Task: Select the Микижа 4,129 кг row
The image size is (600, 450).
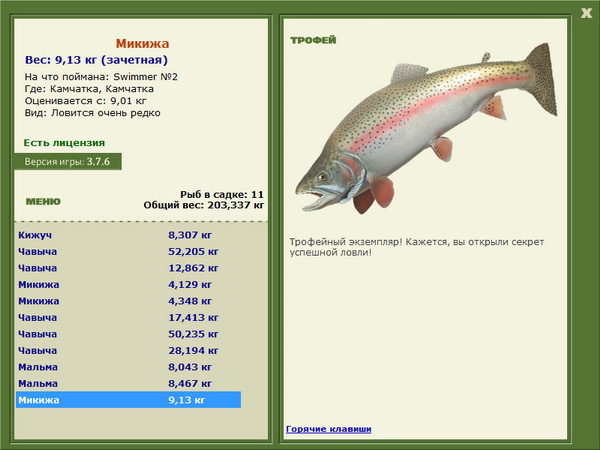Action: pos(128,284)
